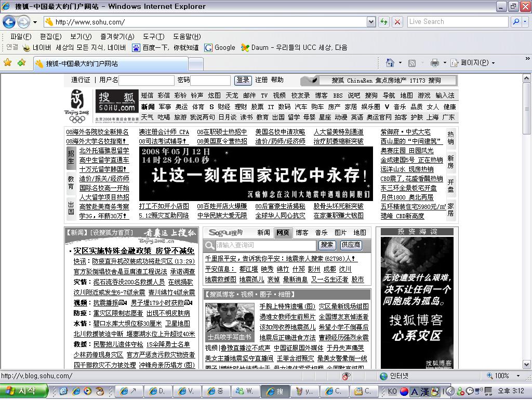Click the Beijing 2008 Olympic logo

77,106
